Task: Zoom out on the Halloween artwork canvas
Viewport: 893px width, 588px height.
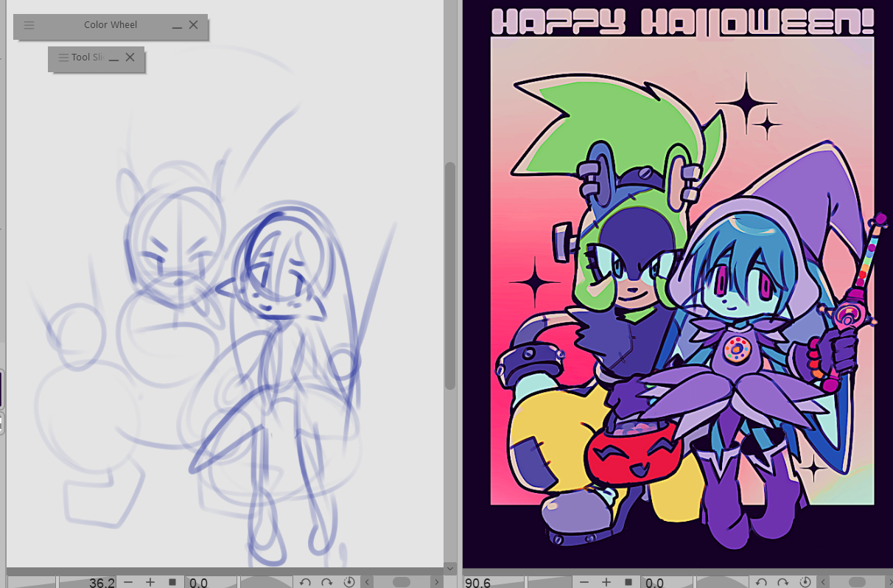Action: click(584, 582)
